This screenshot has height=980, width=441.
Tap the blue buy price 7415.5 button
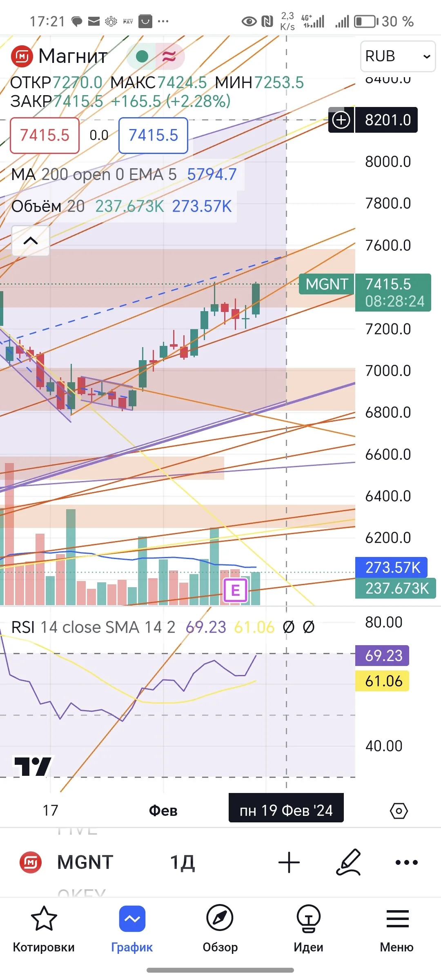(153, 136)
